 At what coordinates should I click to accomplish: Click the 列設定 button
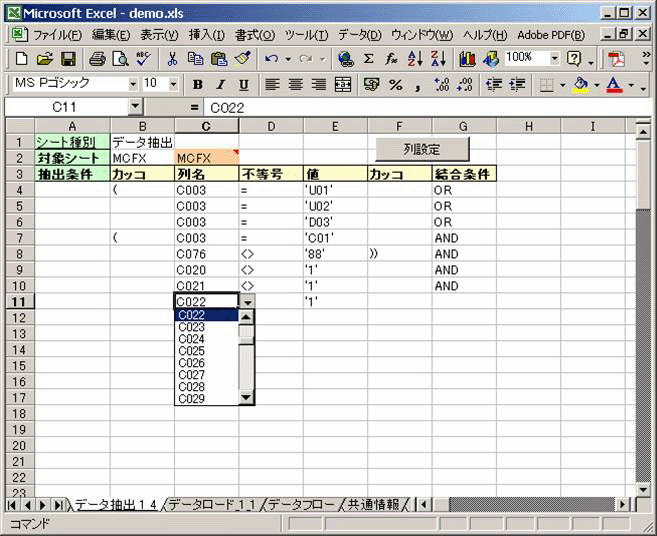coord(421,148)
